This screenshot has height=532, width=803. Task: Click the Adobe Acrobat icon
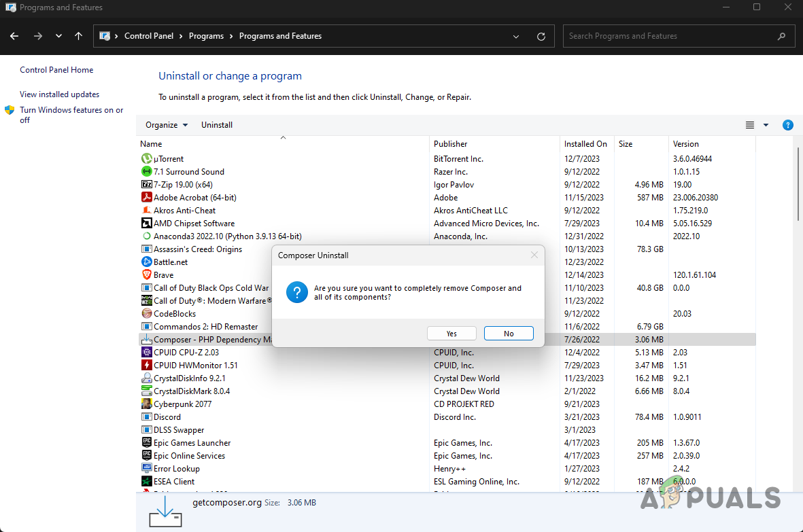[146, 197]
